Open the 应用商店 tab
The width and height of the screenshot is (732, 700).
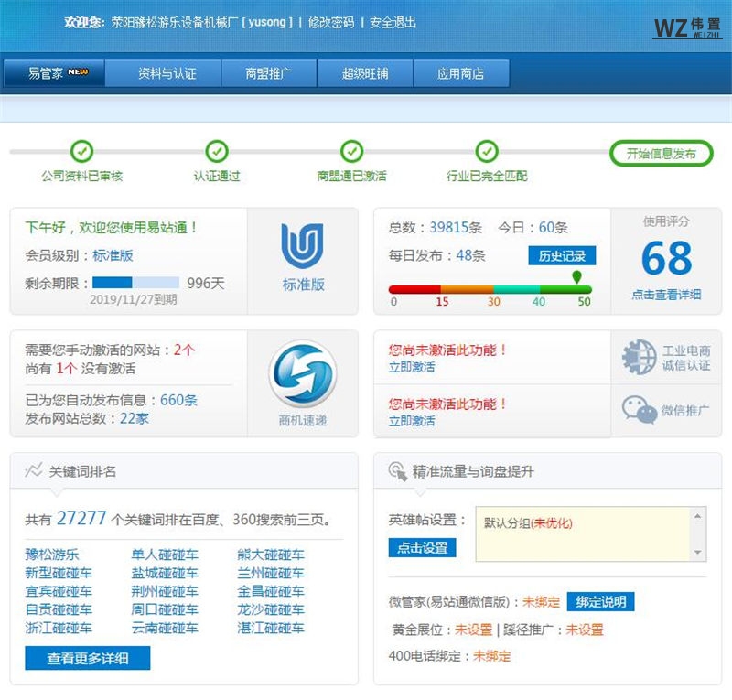(x=463, y=72)
